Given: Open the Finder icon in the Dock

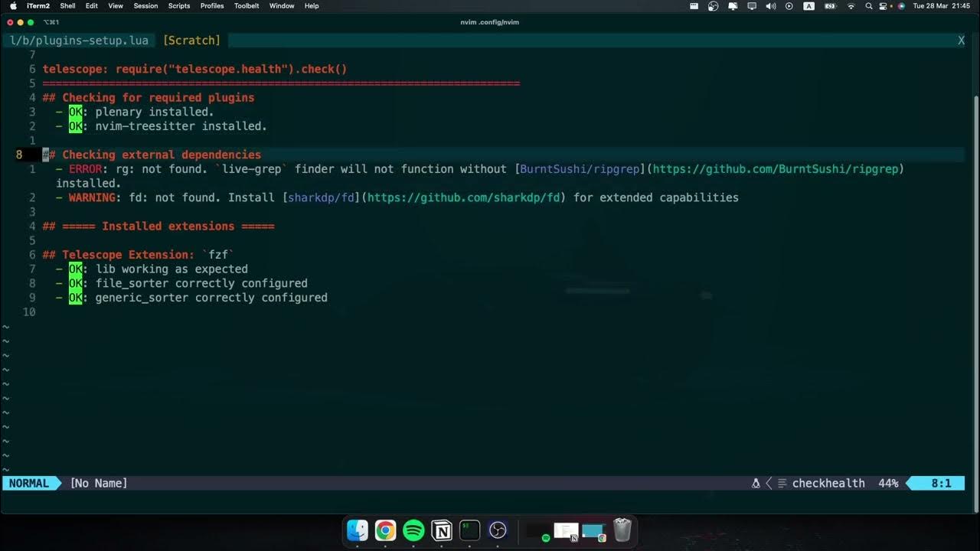Looking at the screenshot, I should point(358,530).
